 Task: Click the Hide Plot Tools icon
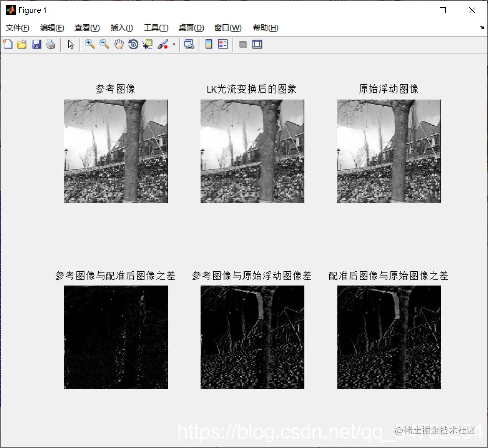click(x=243, y=44)
